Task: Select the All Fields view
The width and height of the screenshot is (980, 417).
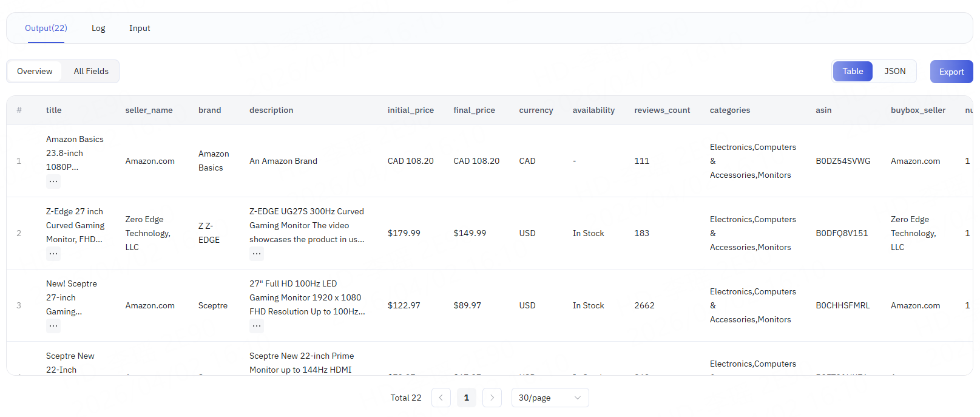Action: click(x=91, y=71)
